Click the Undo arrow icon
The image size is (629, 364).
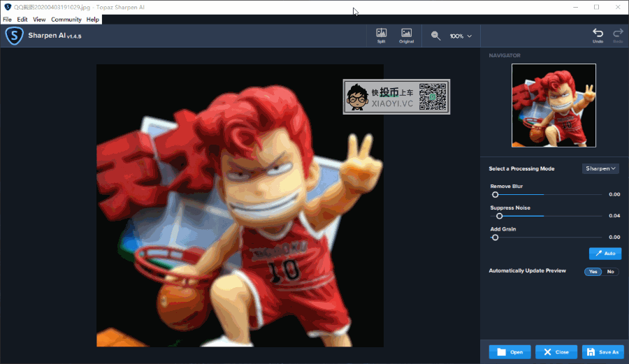coord(598,35)
